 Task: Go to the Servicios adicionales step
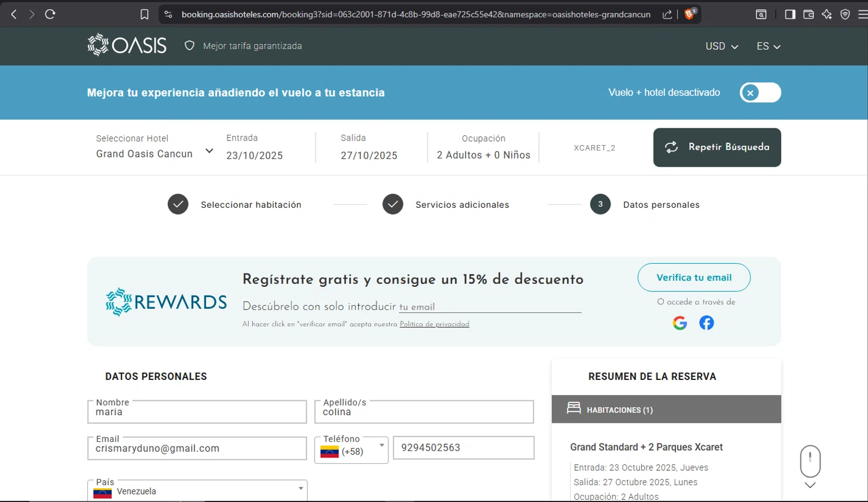point(446,205)
